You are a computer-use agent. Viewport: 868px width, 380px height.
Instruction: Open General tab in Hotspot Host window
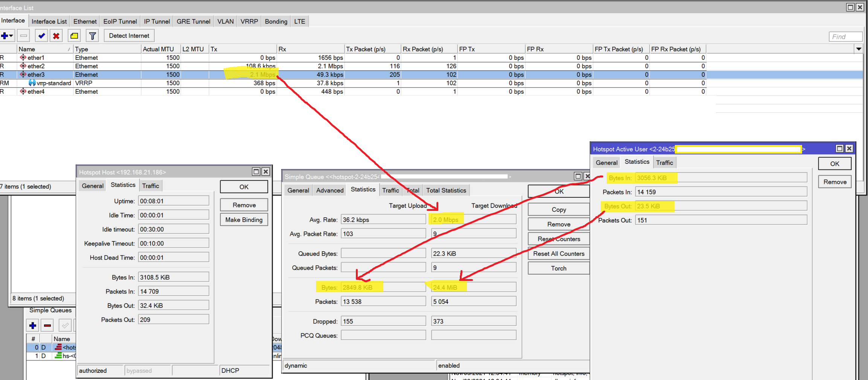pyautogui.click(x=93, y=186)
